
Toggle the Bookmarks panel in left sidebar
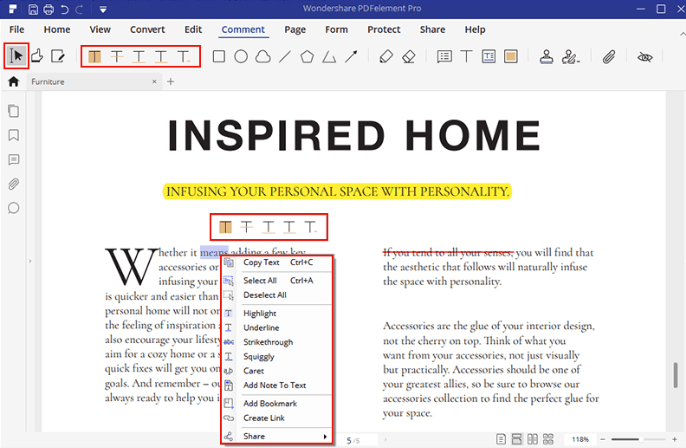click(14, 135)
